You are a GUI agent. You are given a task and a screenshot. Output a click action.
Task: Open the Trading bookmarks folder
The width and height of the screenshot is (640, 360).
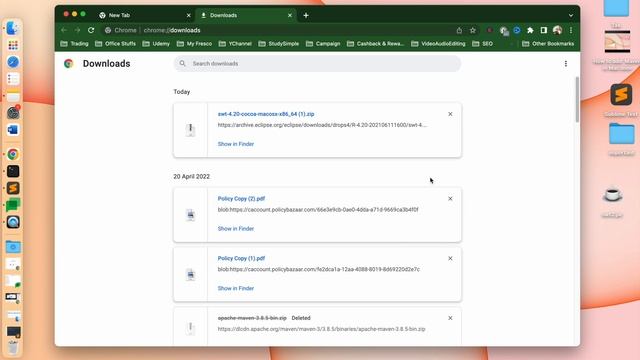74,44
